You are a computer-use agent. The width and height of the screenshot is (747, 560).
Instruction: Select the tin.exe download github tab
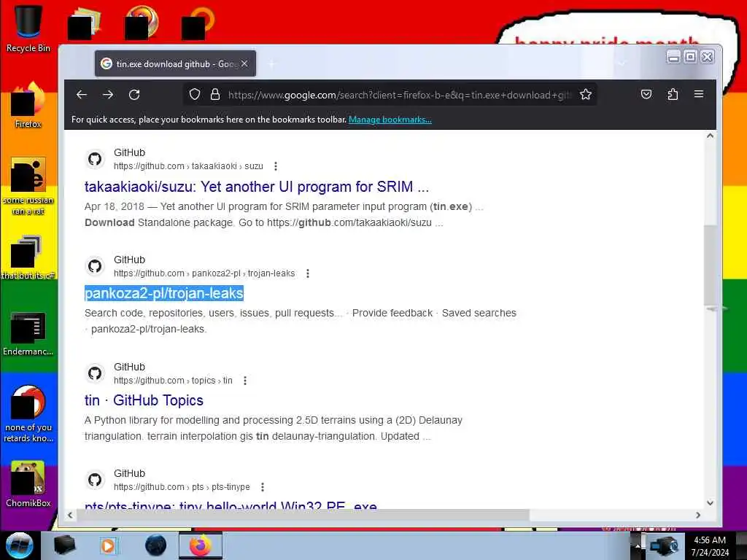[175, 63]
